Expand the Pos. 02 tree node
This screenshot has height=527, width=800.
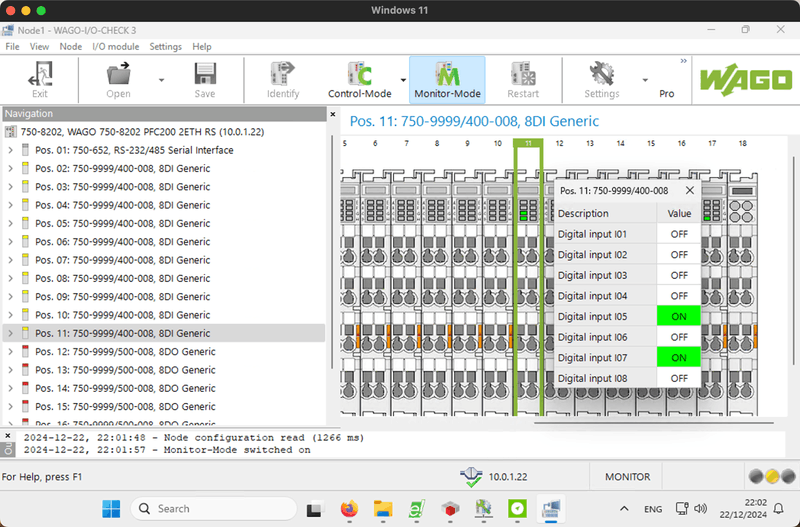click(x=11, y=168)
